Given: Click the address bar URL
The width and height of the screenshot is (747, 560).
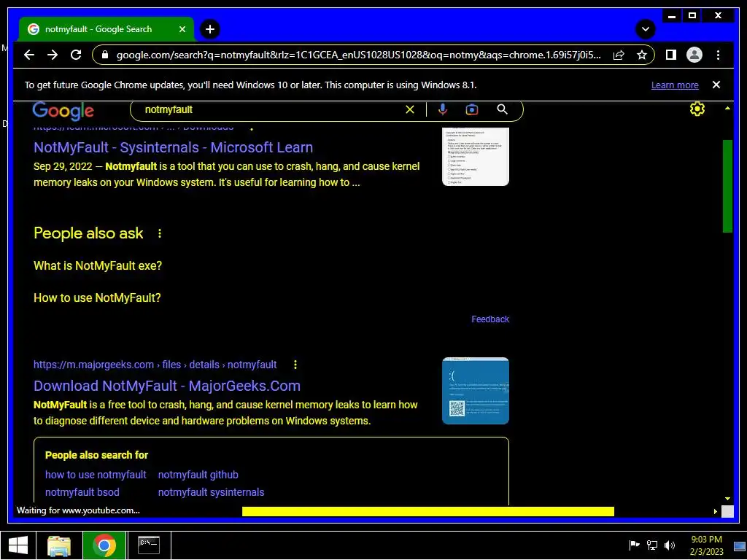Looking at the screenshot, I should coord(359,55).
